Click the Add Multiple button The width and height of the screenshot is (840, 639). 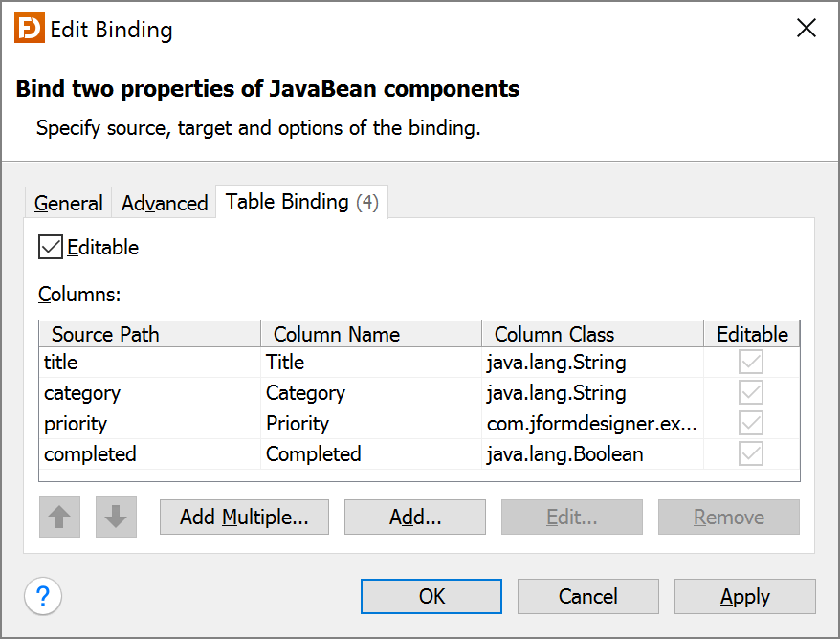click(244, 517)
